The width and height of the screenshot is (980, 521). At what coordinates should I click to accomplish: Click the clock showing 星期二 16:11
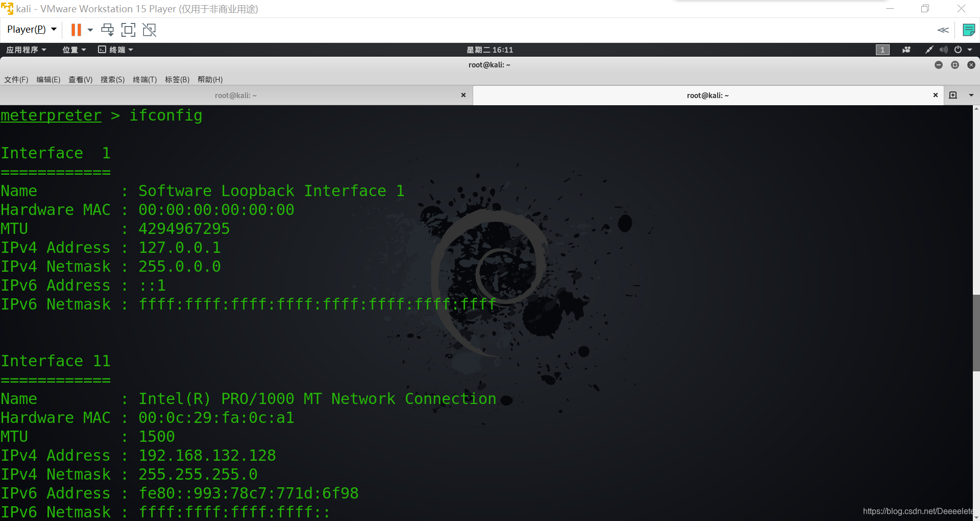click(x=489, y=50)
